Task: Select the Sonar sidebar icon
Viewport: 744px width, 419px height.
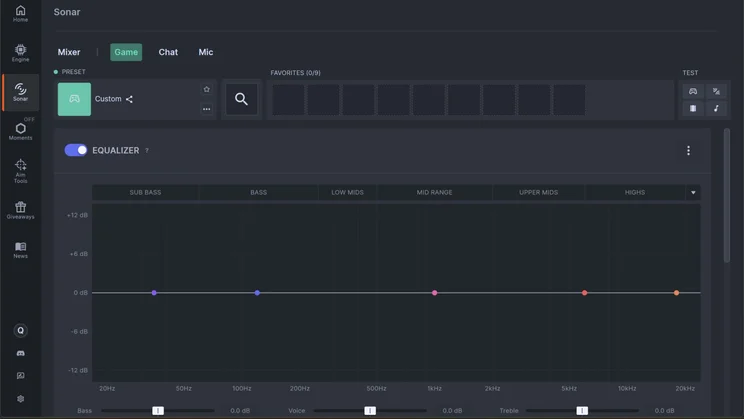Action: [20, 92]
